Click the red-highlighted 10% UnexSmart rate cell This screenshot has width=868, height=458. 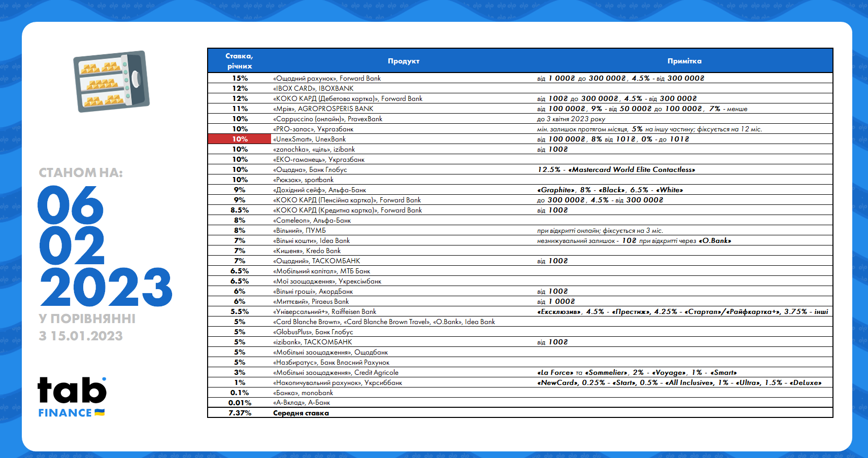[x=240, y=139]
